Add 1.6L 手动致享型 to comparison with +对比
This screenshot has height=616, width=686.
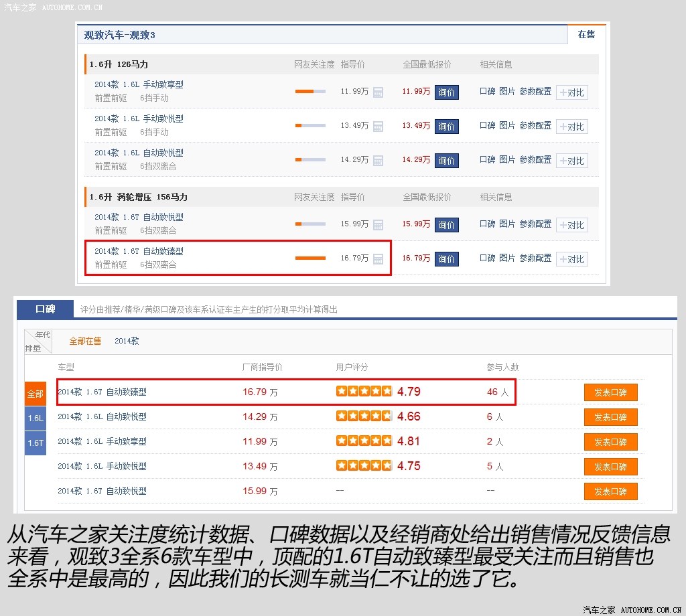572,92
